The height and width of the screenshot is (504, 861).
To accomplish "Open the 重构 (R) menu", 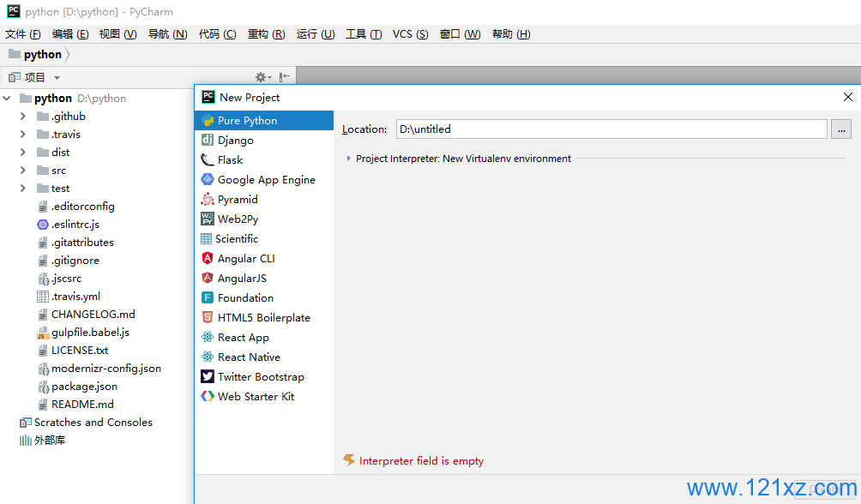I will [x=267, y=34].
